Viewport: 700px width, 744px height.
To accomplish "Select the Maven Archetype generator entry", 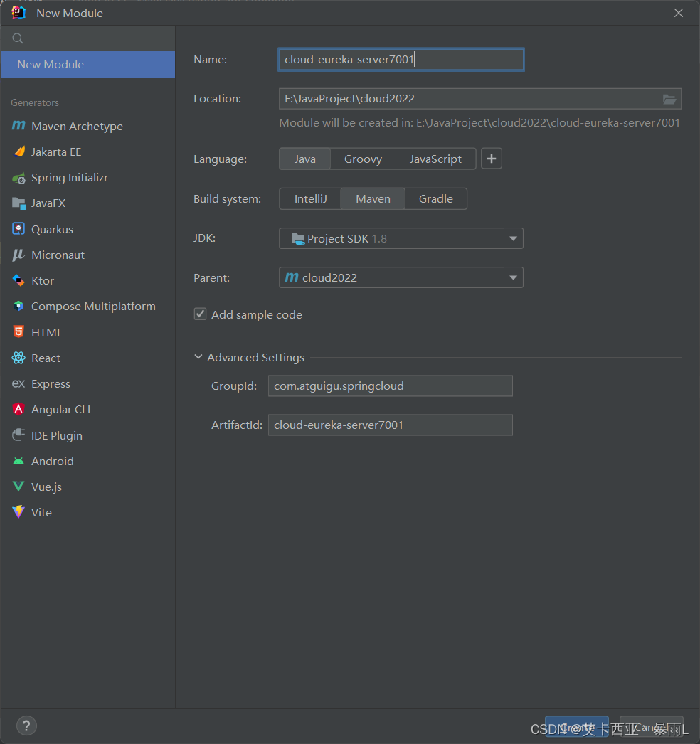I will coord(87,126).
